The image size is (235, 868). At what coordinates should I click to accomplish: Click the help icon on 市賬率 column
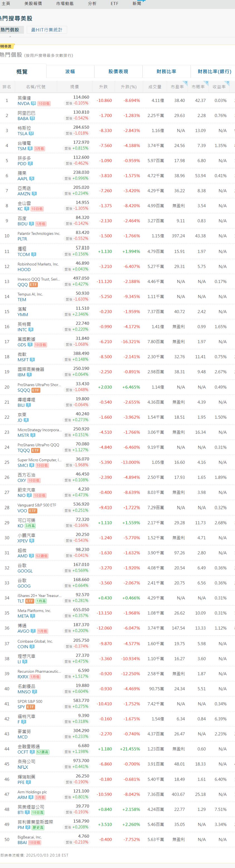(x=207, y=82)
